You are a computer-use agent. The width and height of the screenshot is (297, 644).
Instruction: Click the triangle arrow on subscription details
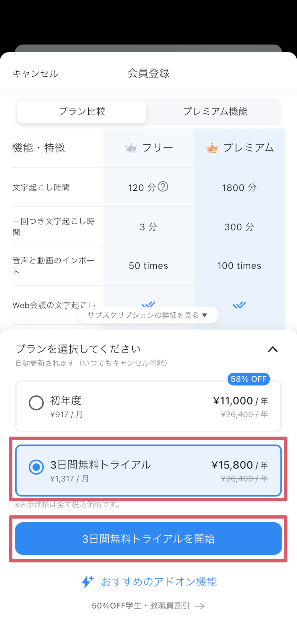coord(205,315)
